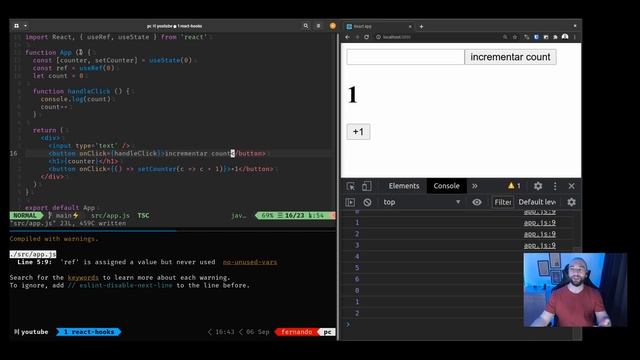Open the Elements tab in DevTools

(404, 186)
